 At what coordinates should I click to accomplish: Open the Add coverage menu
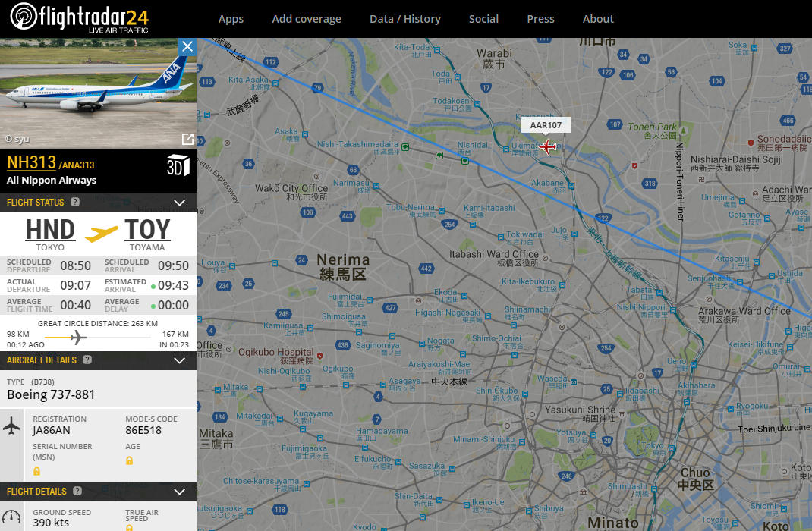coord(307,19)
